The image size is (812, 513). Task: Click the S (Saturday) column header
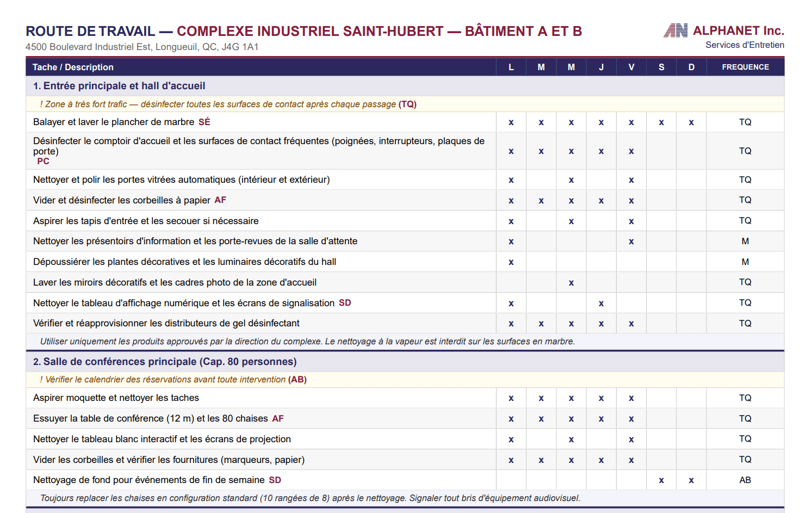coord(661,67)
